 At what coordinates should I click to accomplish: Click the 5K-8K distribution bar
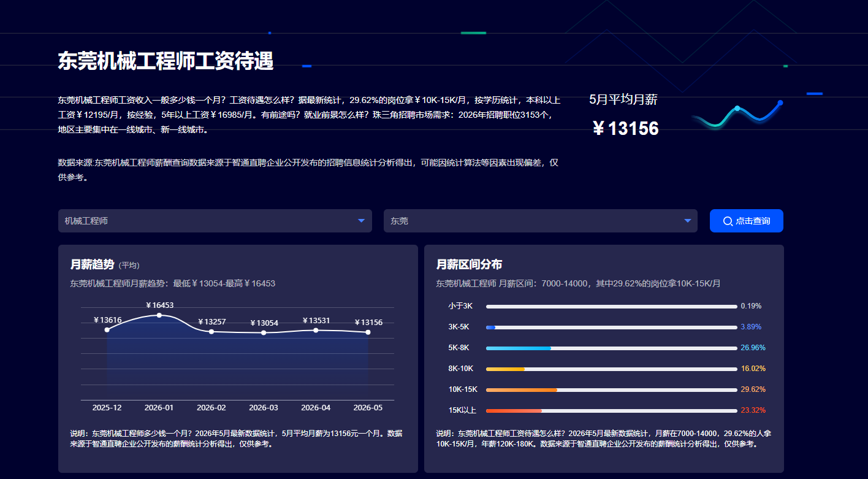(612, 348)
